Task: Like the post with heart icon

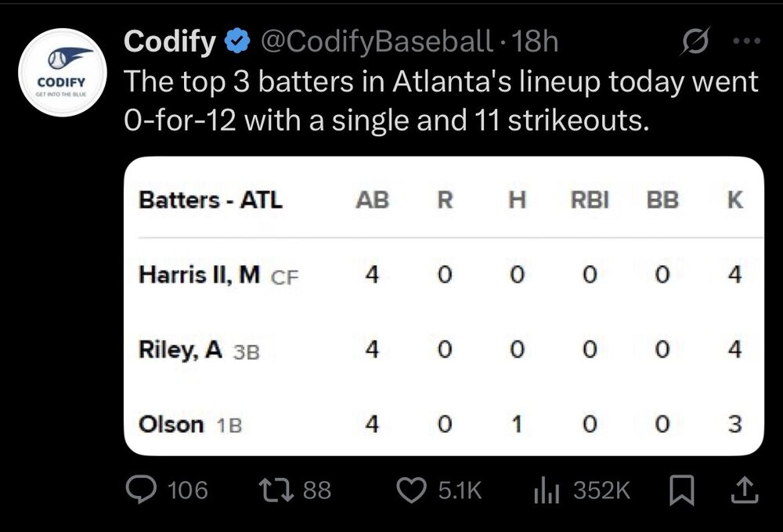Action: point(411,491)
